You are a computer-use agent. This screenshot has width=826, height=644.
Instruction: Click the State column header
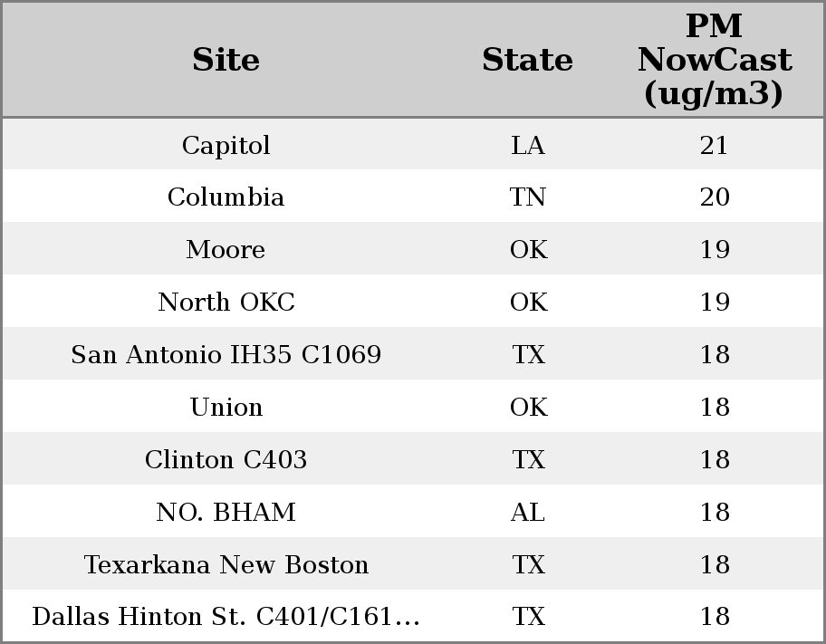[x=527, y=61]
